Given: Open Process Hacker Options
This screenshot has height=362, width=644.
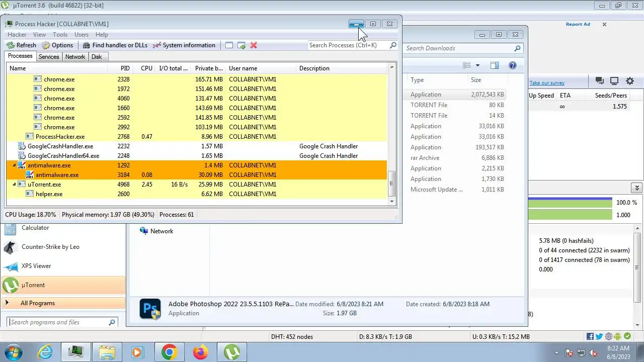Looking at the screenshot, I should click(x=57, y=45).
